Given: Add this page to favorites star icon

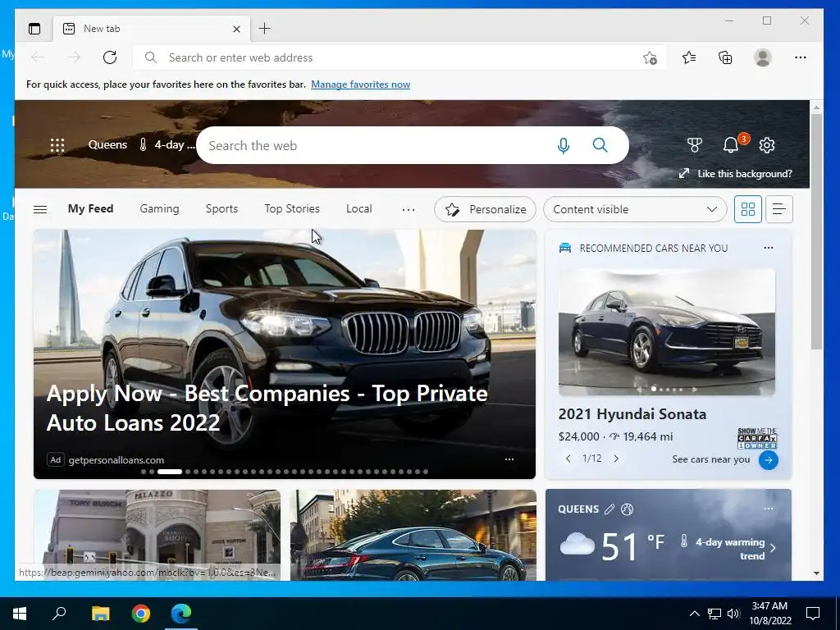Looking at the screenshot, I should (x=650, y=57).
